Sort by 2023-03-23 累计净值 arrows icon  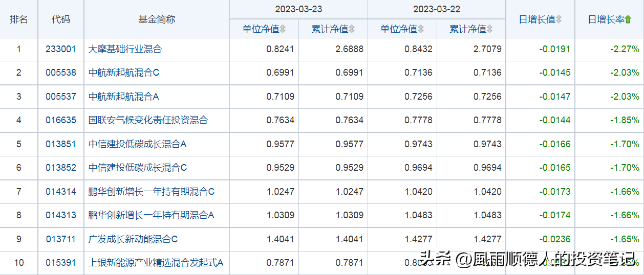pos(352,29)
